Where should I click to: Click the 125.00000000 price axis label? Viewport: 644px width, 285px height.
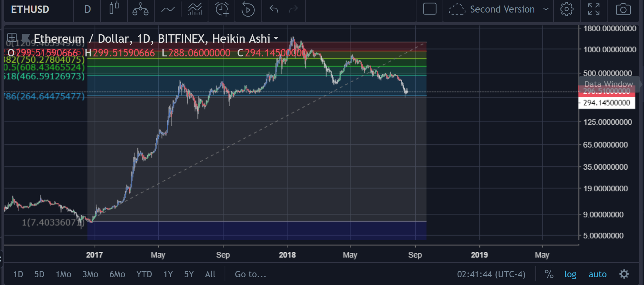point(608,122)
